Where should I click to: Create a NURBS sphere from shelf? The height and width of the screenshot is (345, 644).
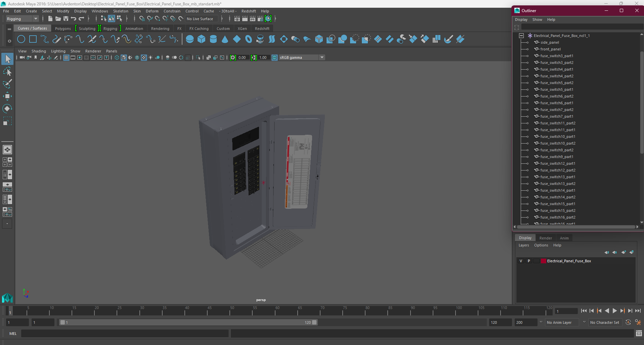[190, 39]
